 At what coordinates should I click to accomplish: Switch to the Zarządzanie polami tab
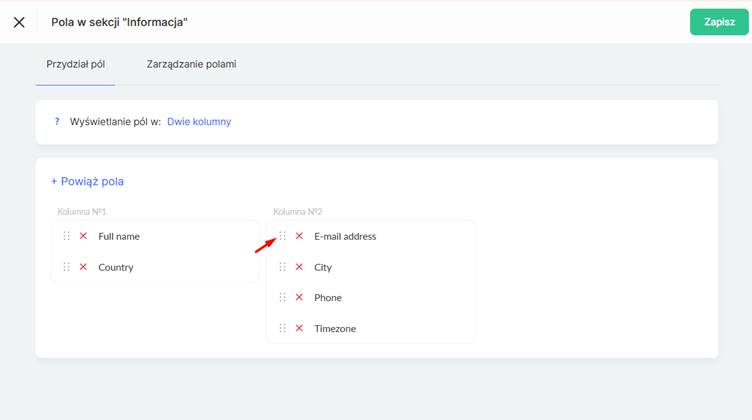(191, 64)
